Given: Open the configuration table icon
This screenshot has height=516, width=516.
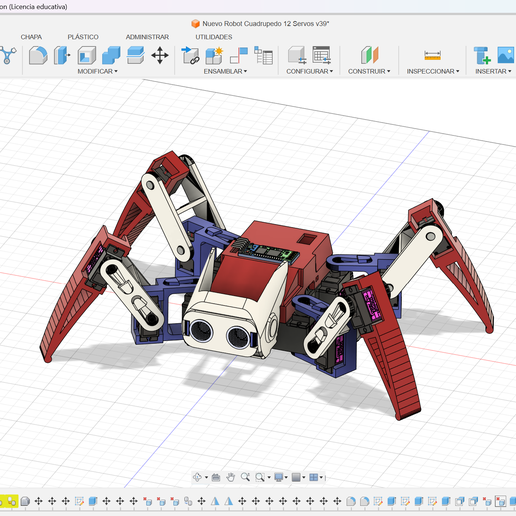Looking at the screenshot, I should (x=322, y=55).
